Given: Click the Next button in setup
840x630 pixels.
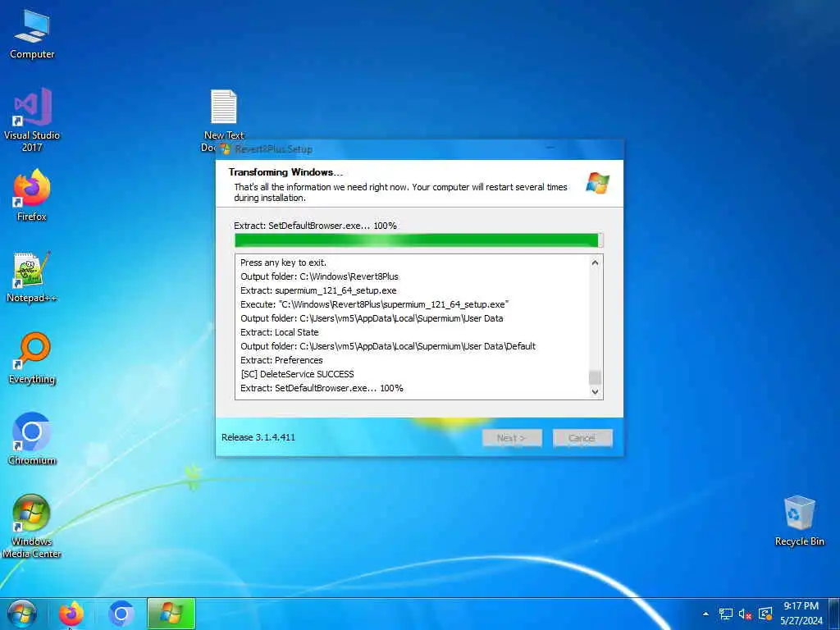Looking at the screenshot, I should (512, 438).
